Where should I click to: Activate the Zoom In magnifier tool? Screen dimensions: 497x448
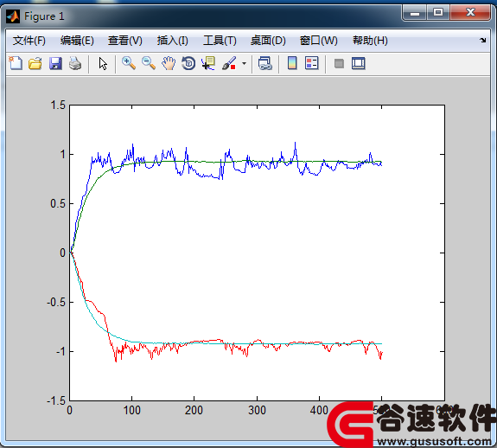point(129,63)
